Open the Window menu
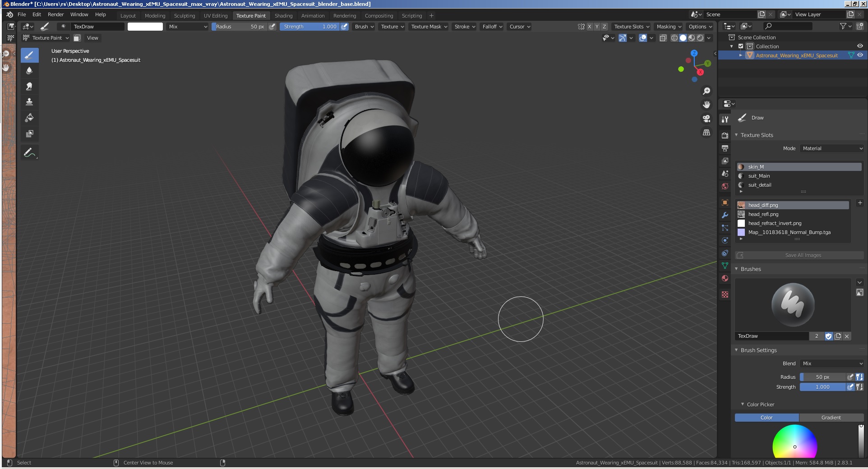This screenshot has height=469, width=868. click(79, 14)
